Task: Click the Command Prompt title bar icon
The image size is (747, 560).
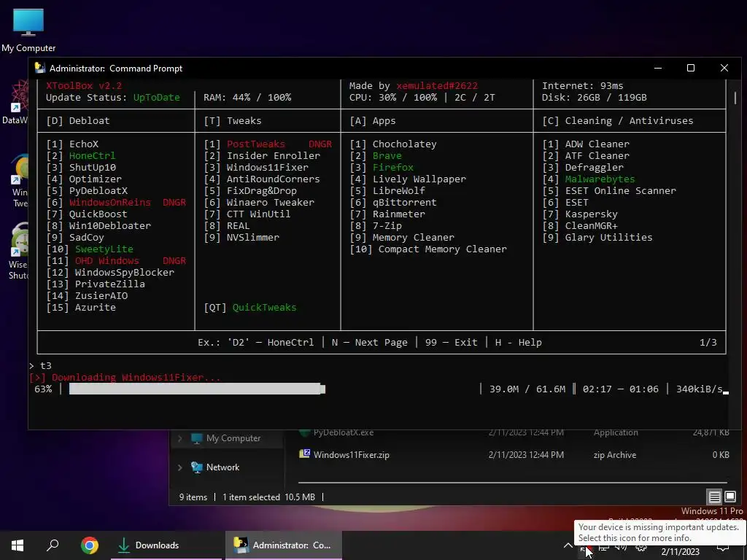Action: point(40,68)
